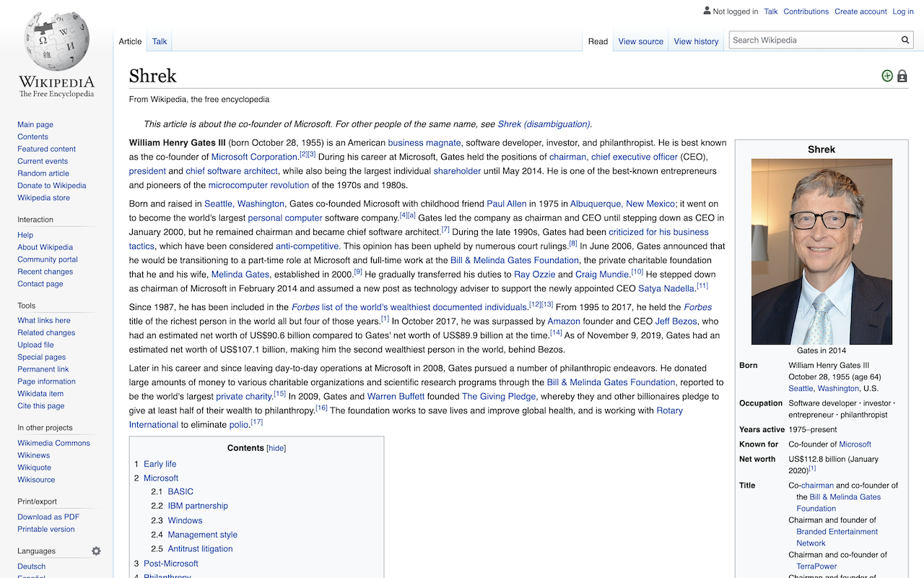924x578 pixels.
Task: Jump to Early life section
Action: coord(160,464)
